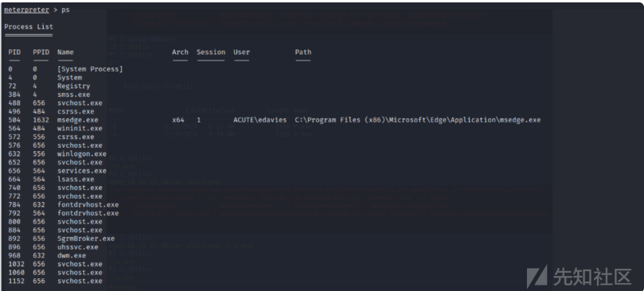
Task: Click svchost.exe in the PID 652 row
Action: click(x=80, y=162)
